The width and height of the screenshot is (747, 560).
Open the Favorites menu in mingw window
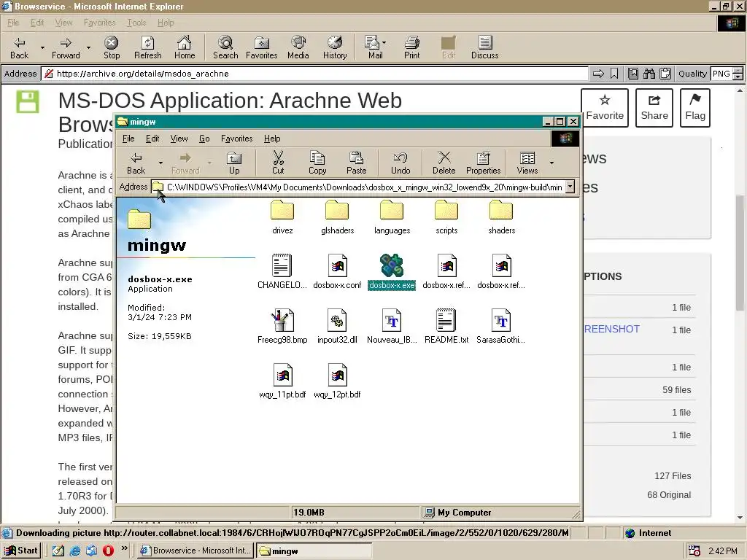237,139
